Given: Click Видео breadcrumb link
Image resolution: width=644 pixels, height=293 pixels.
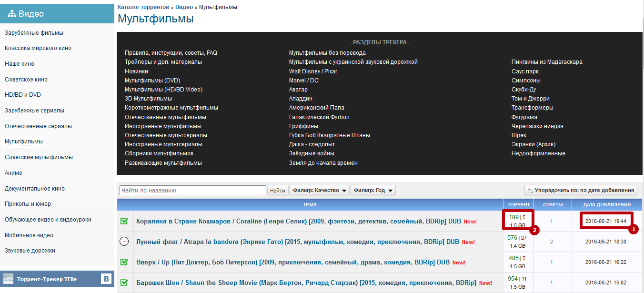Looking at the screenshot, I should tap(184, 7).
